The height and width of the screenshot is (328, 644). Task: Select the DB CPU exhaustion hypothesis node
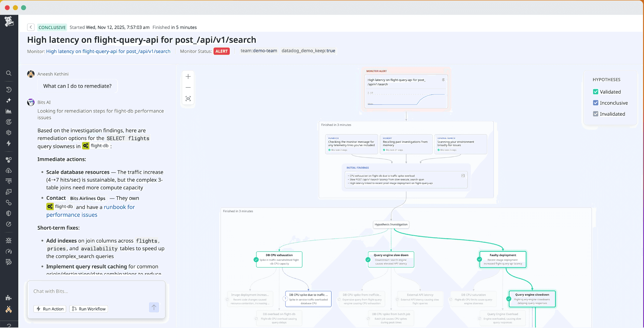[x=279, y=259]
